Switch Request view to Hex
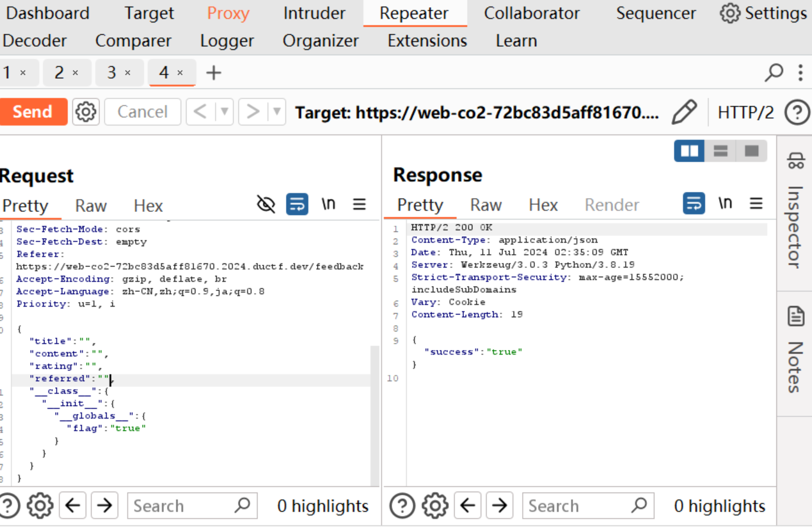This screenshot has height=527, width=812. [x=148, y=205]
